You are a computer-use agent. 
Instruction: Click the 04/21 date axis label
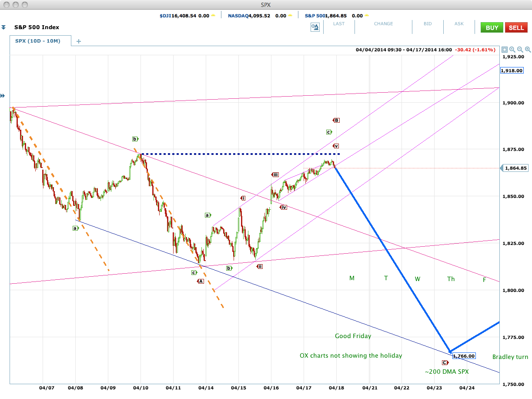pos(369,387)
